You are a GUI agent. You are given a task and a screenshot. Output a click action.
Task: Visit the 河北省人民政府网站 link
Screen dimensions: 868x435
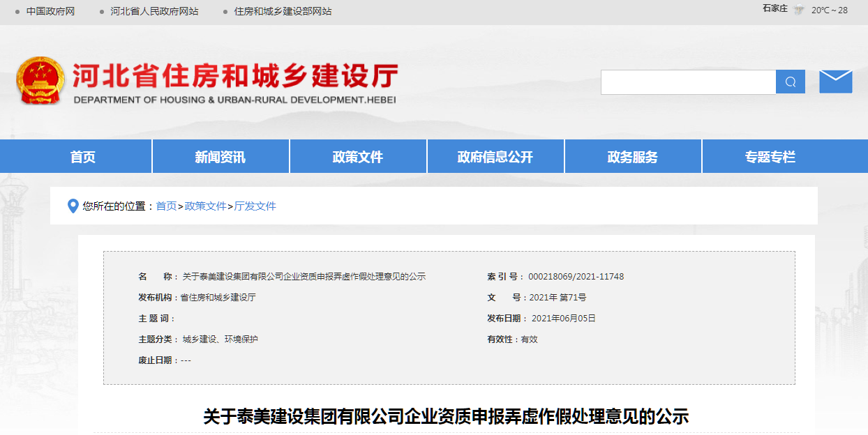point(154,11)
